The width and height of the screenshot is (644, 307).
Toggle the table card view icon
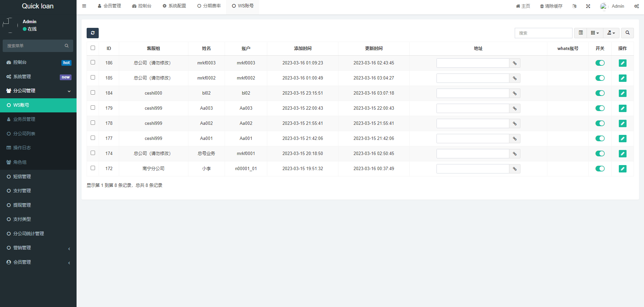[x=581, y=33]
